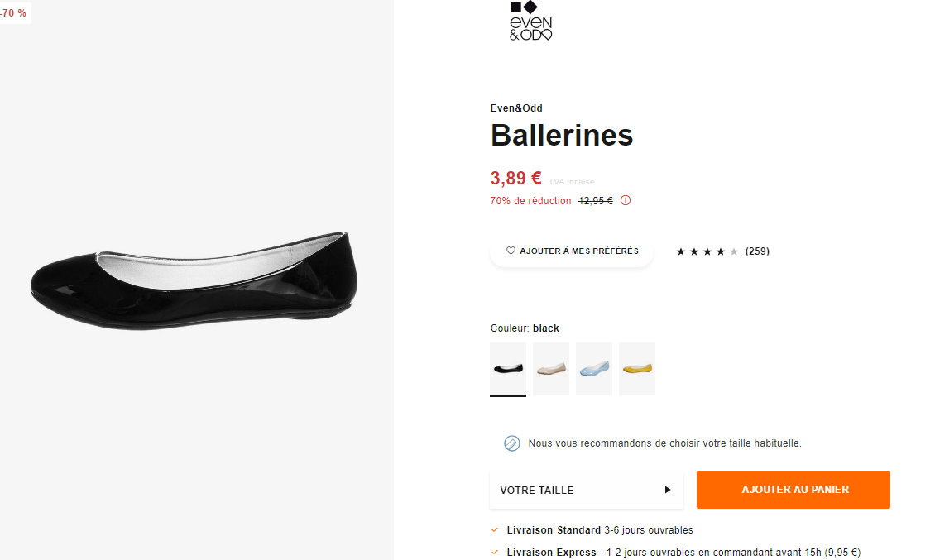Screen dimensions: 935x560
Task: Select the light blue ballerina color variant
Action: [593, 368]
